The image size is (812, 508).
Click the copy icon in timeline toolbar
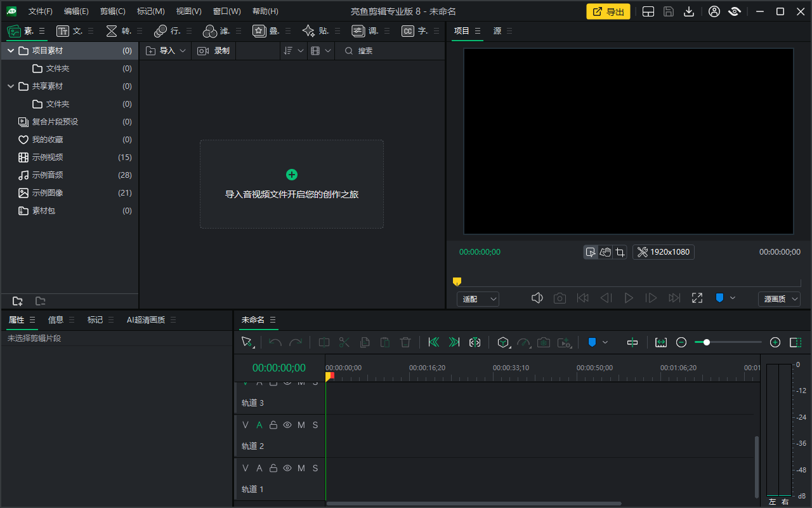click(x=365, y=342)
